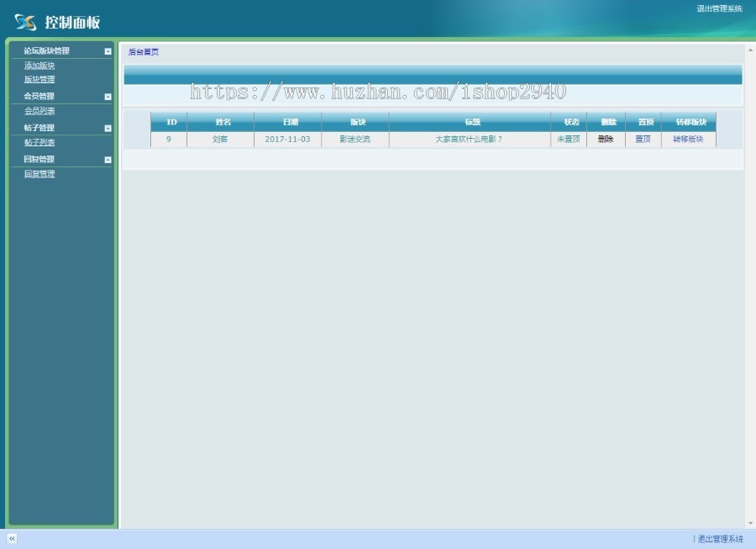This screenshot has width=756, height=549.
Task: Delete the post by 刘客
Action: (x=606, y=139)
